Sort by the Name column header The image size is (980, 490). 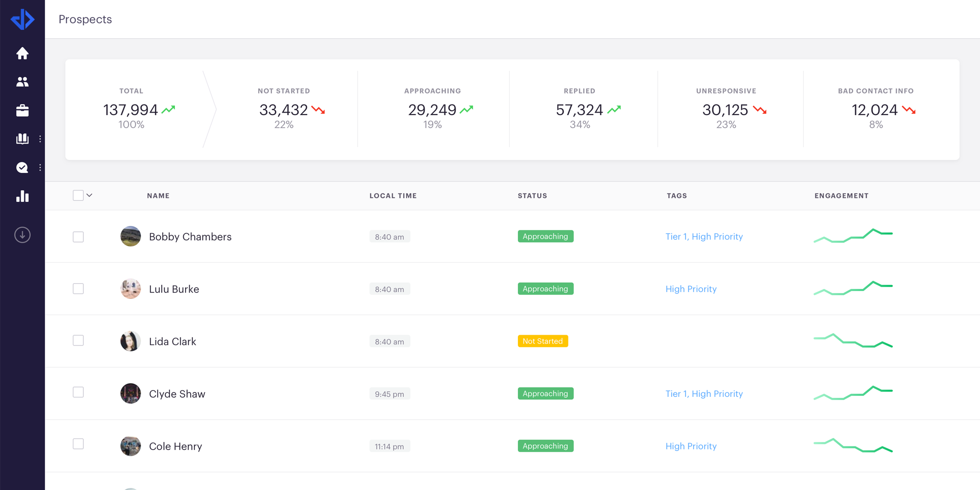(158, 196)
